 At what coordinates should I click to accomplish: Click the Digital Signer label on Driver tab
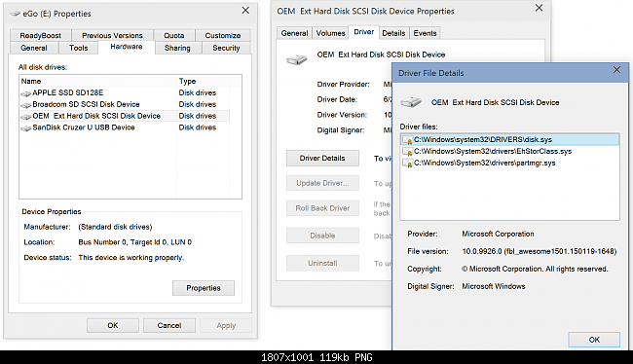coord(340,130)
